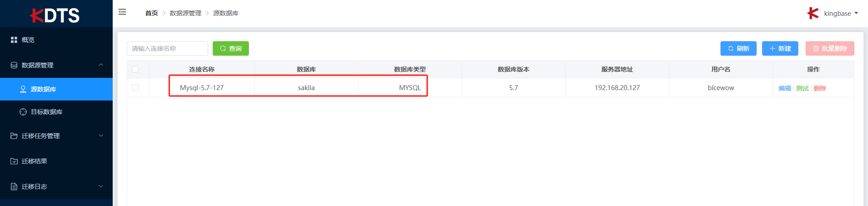Expand the migration log submenu arrow
This screenshot has width=868, height=206.
[x=101, y=186]
